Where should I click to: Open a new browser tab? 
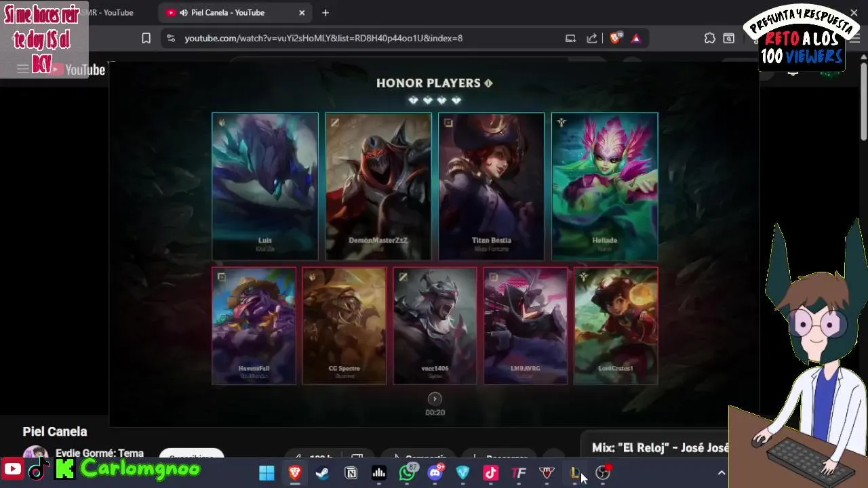[325, 13]
